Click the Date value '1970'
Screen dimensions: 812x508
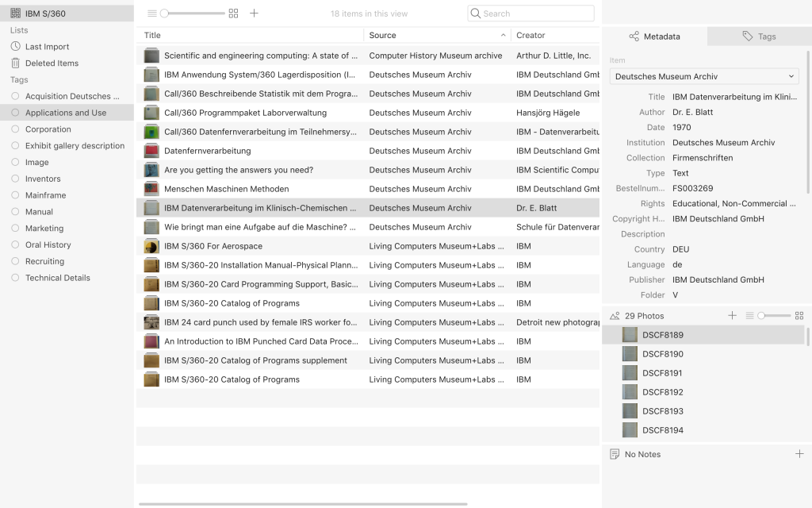(x=681, y=128)
